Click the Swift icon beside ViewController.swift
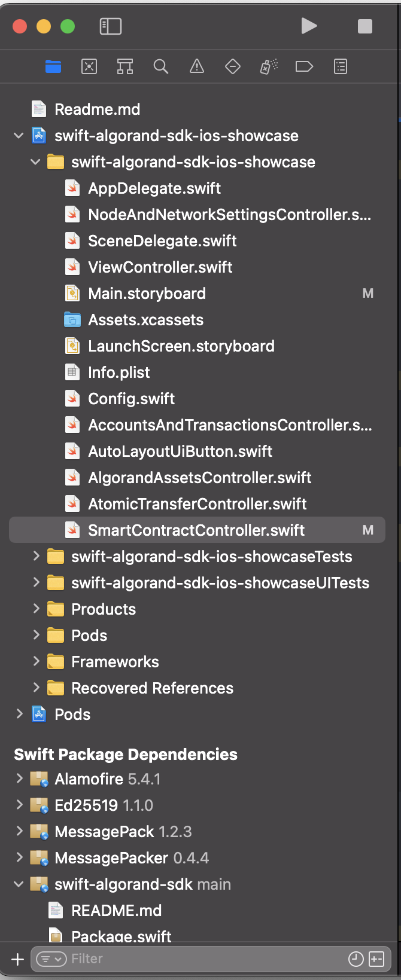 point(72,267)
